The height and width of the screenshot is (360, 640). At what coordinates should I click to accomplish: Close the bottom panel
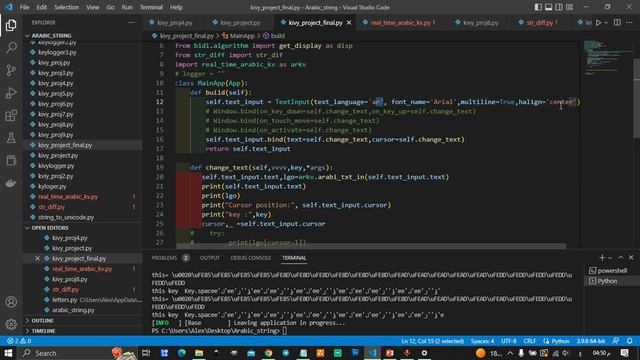tap(631, 258)
